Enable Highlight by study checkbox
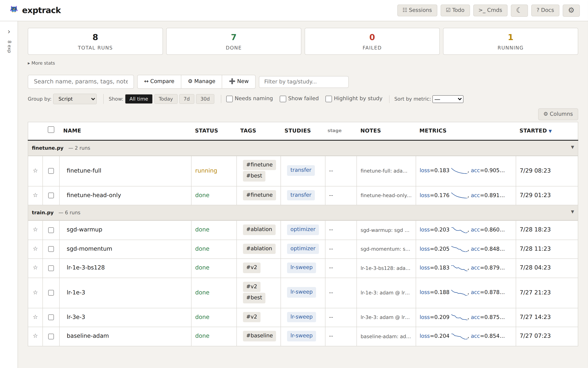 (329, 99)
